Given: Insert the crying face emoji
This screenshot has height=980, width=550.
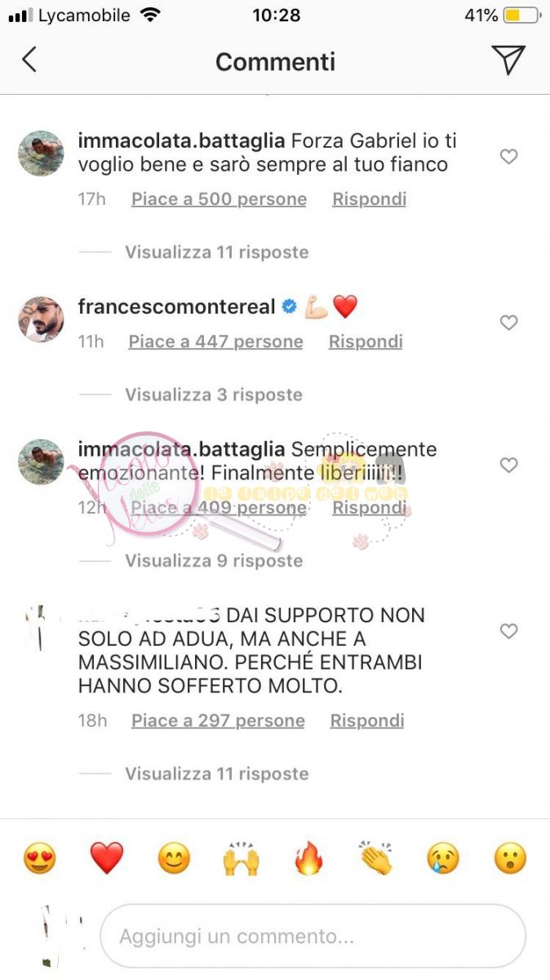Looking at the screenshot, I should (x=443, y=858).
